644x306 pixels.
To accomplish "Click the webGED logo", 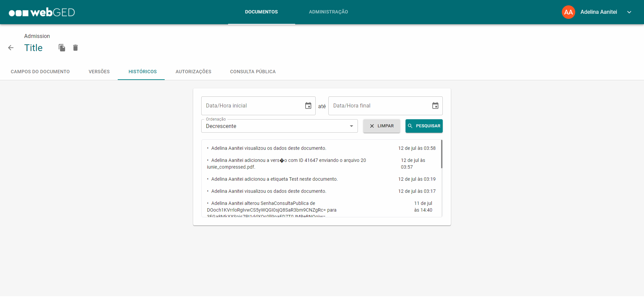I will [42, 12].
